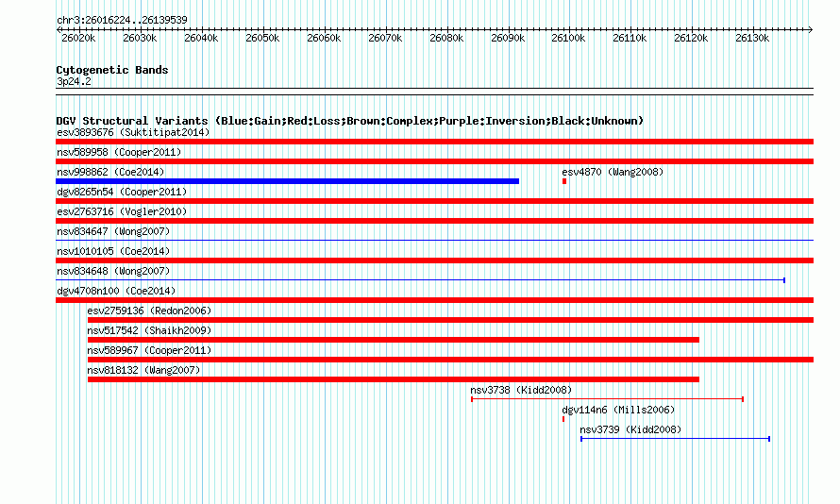Click the thin blue nsv834647 line
Viewport: 840px width, 504px height.
click(434, 241)
